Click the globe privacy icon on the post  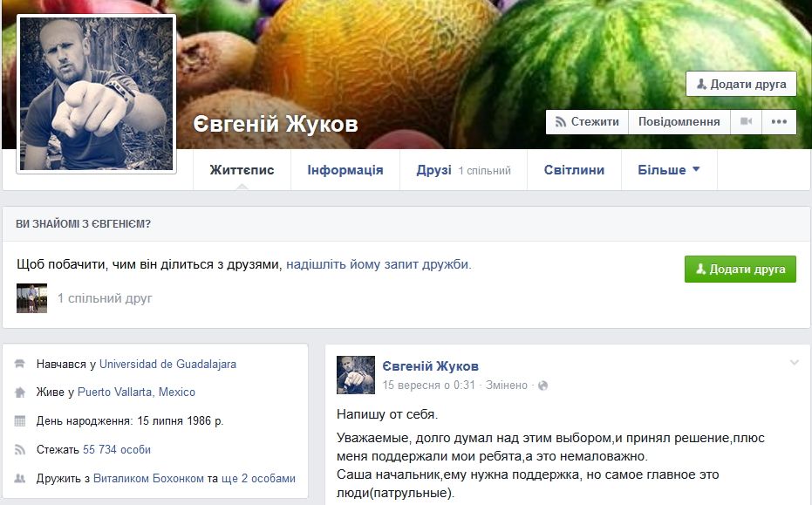click(542, 386)
